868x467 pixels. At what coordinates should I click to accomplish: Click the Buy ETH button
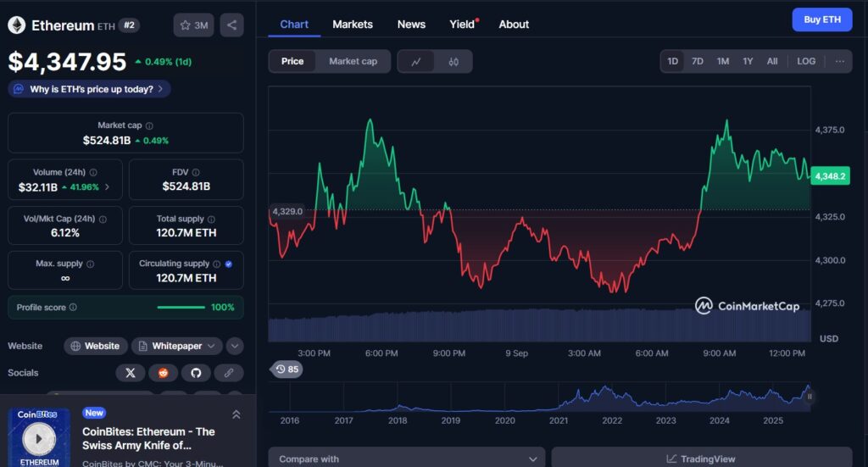(822, 19)
